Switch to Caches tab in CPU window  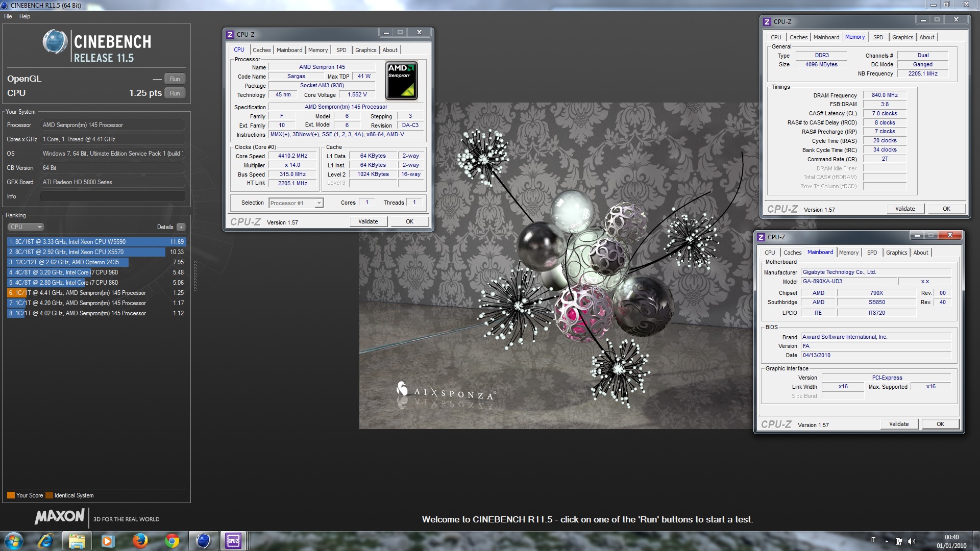point(261,50)
